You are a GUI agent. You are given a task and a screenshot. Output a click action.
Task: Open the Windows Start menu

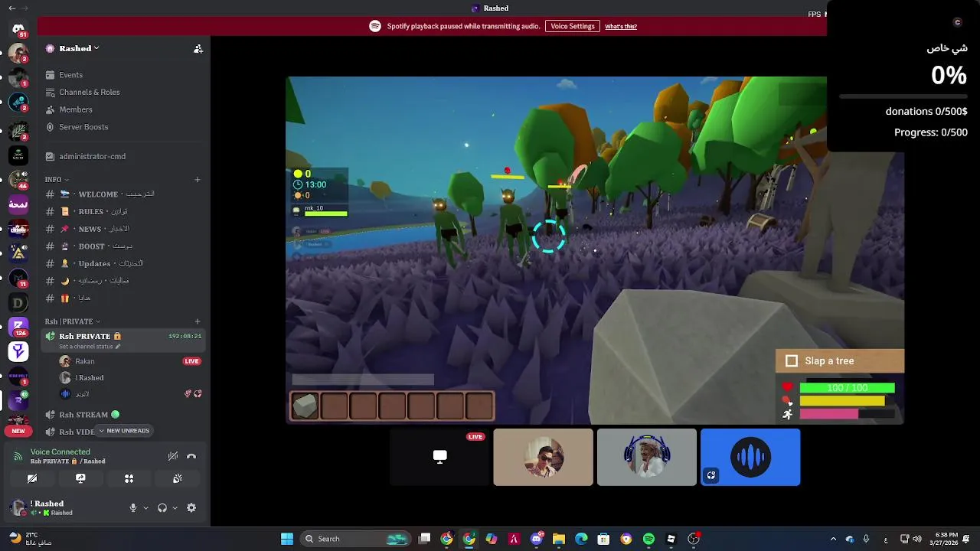(287, 539)
